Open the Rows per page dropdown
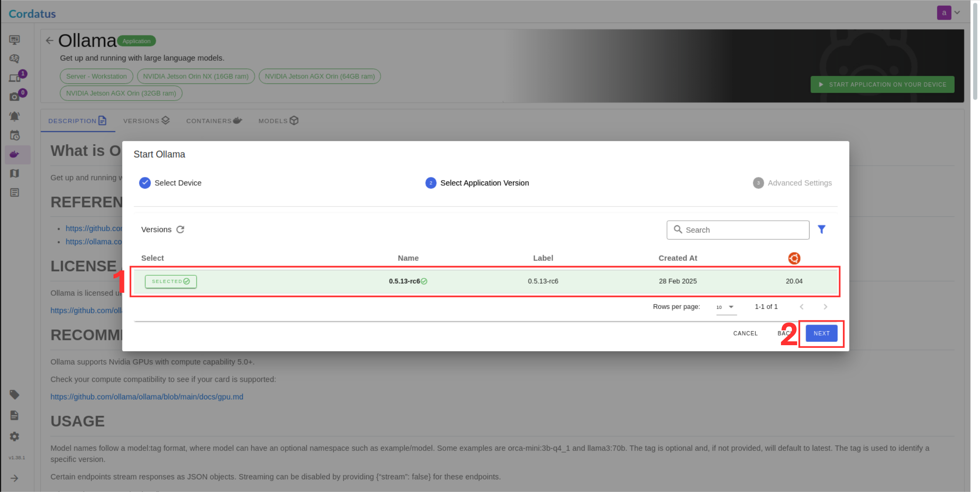This screenshot has height=492, width=980. (726, 307)
